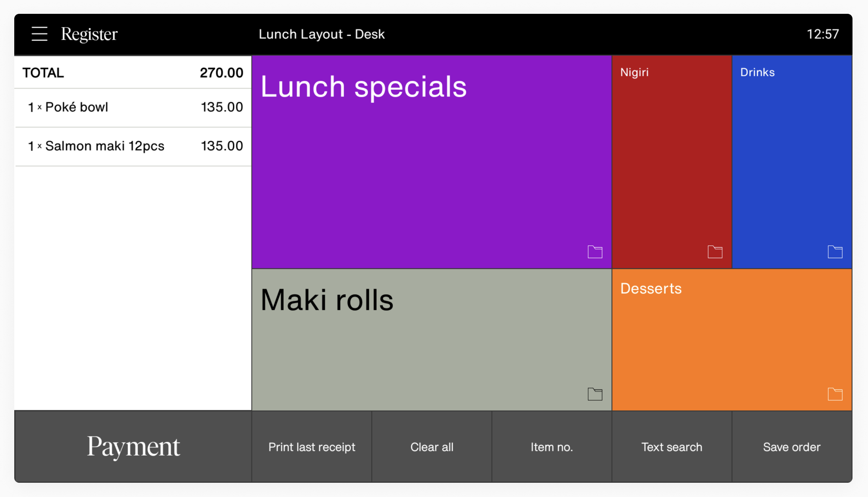Viewport: 868px width, 497px height.
Task: Click folder icon in Desserts tile
Action: tap(834, 394)
